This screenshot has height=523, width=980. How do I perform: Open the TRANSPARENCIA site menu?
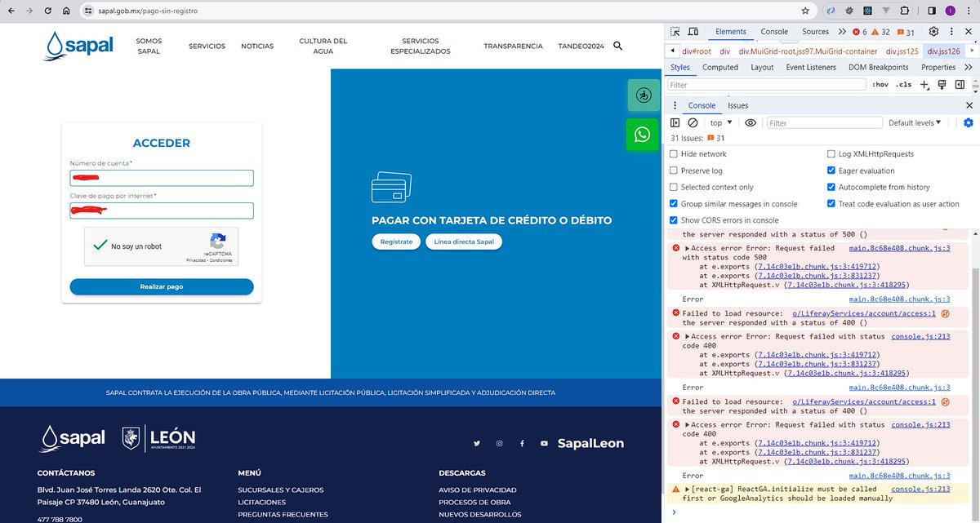tap(513, 47)
